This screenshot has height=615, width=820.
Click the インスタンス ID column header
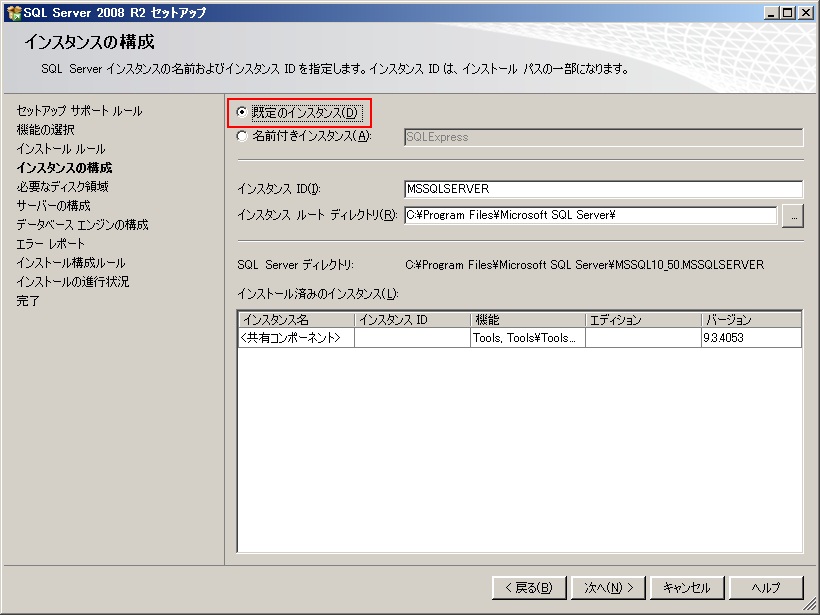point(413,320)
